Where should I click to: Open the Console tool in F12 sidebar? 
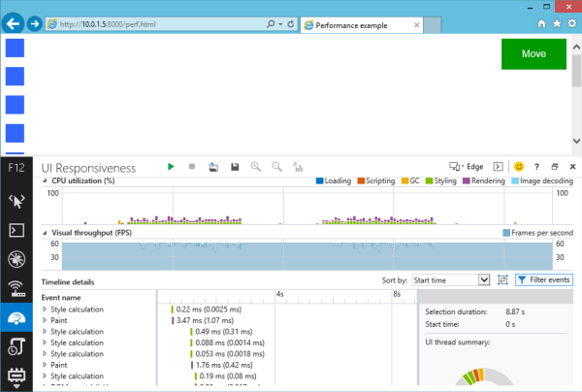16,230
